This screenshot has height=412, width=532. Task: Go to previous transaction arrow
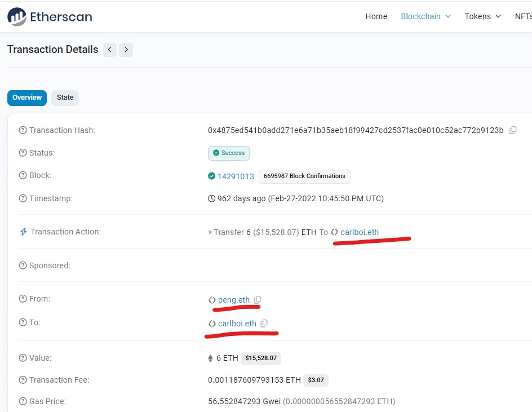click(x=110, y=50)
